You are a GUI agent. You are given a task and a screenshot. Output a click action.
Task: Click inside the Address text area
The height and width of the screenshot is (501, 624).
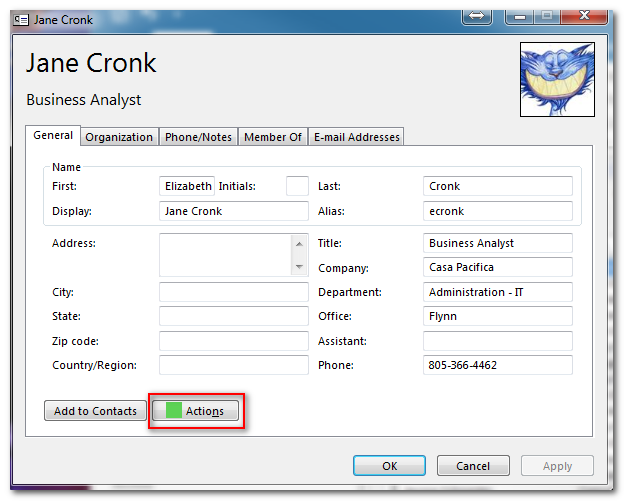point(226,255)
